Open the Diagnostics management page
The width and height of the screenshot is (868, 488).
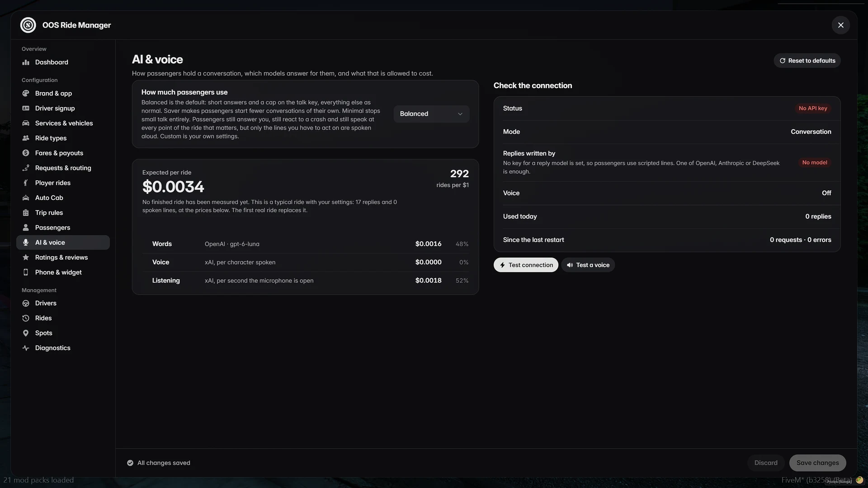63,348
